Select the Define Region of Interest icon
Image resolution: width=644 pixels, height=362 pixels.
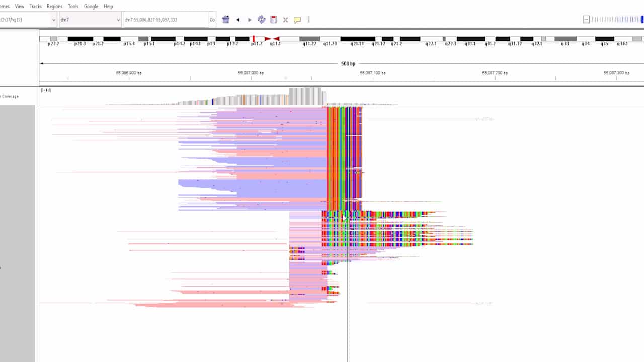click(x=274, y=20)
